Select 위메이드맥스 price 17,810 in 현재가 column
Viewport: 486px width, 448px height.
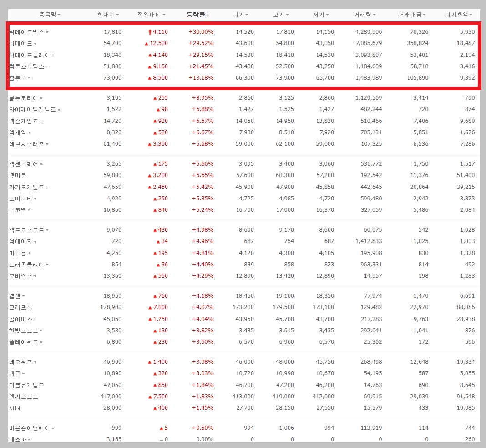[112, 32]
